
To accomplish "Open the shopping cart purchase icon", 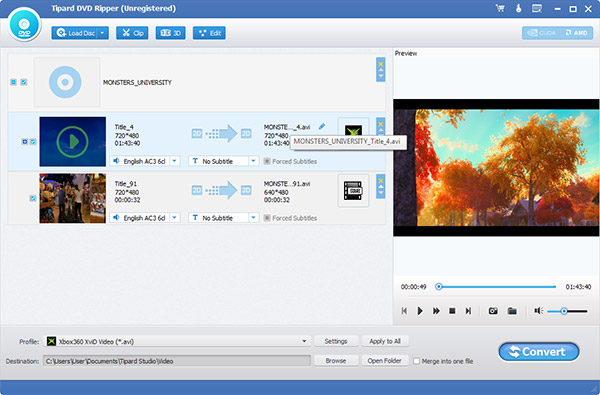I will [x=500, y=8].
